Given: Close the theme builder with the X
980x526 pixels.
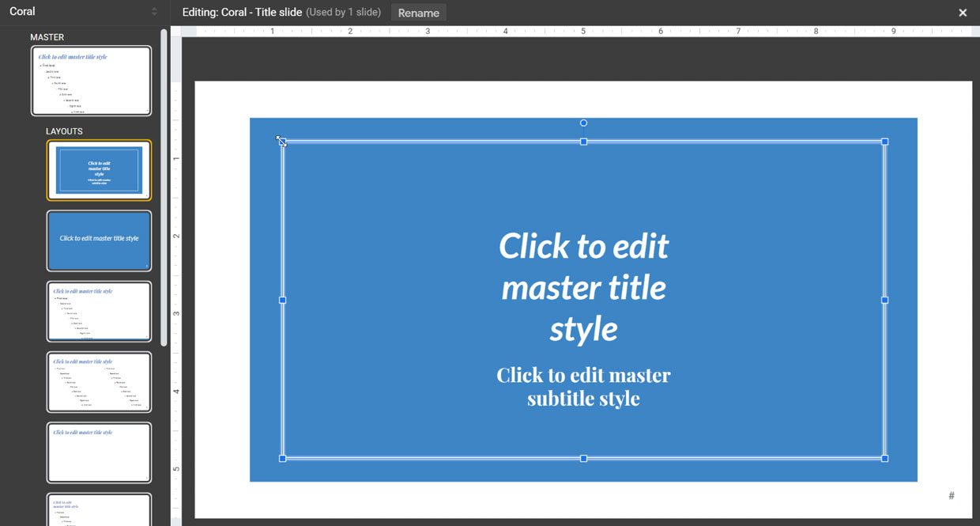Looking at the screenshot, I should click(x=963, y=13).
